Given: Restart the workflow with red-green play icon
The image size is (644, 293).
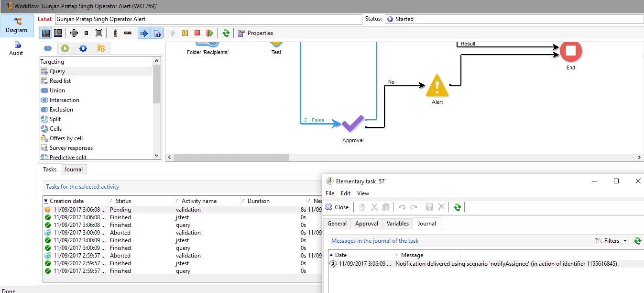Looking at the screenshot, I should [209, 33].
